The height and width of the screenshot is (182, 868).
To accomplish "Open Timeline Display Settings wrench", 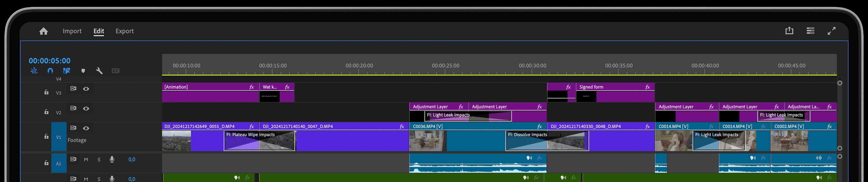I will [99, 71].
